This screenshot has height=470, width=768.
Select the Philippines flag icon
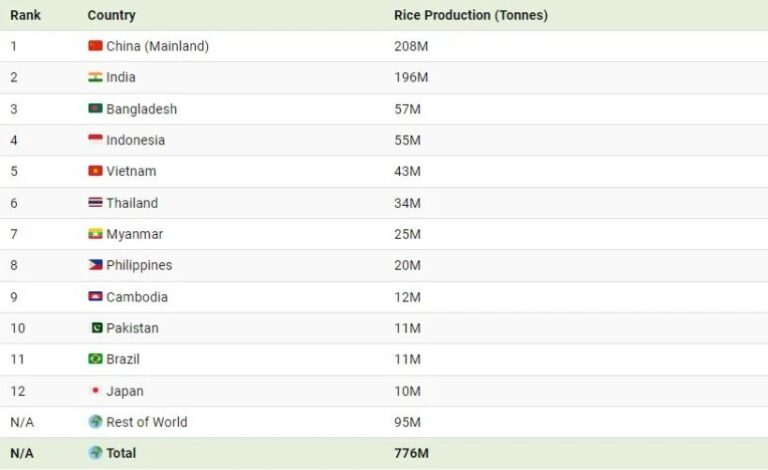95,265
